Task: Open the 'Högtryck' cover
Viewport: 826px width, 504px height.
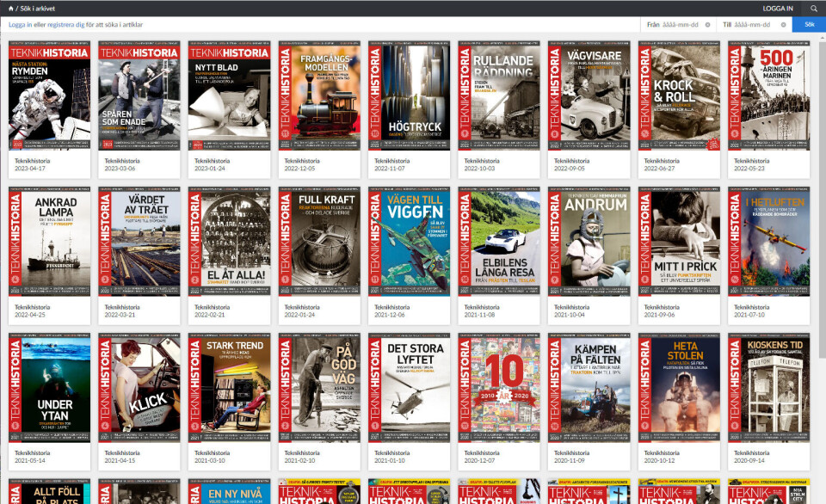Action: (x=410, y=95)
